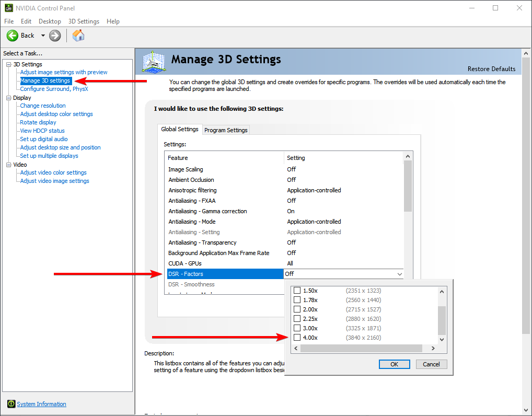
Task: Open Set up multiple displays
Action: tap(49, 156)
